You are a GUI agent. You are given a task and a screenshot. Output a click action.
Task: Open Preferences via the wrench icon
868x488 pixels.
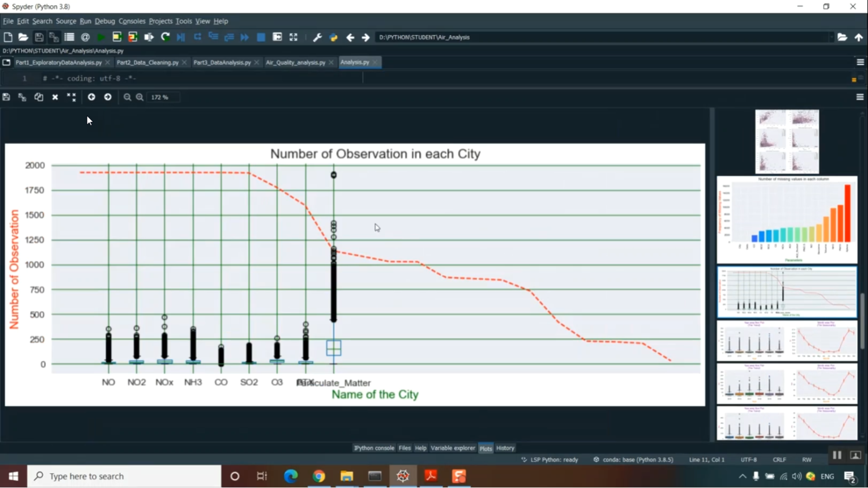[317, 37]
